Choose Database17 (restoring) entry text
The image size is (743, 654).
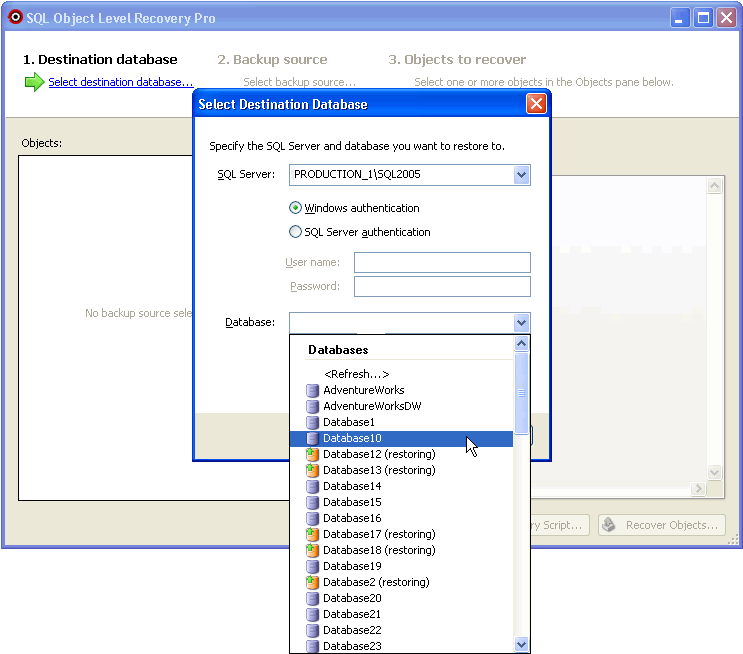pyautogui.click(x=379, y=535)
